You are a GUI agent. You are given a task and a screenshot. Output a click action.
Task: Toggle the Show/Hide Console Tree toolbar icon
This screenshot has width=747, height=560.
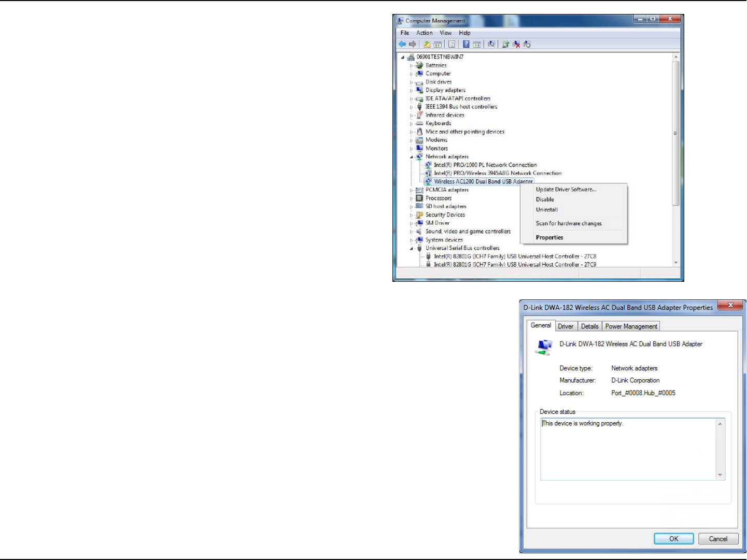coord(438,45)
